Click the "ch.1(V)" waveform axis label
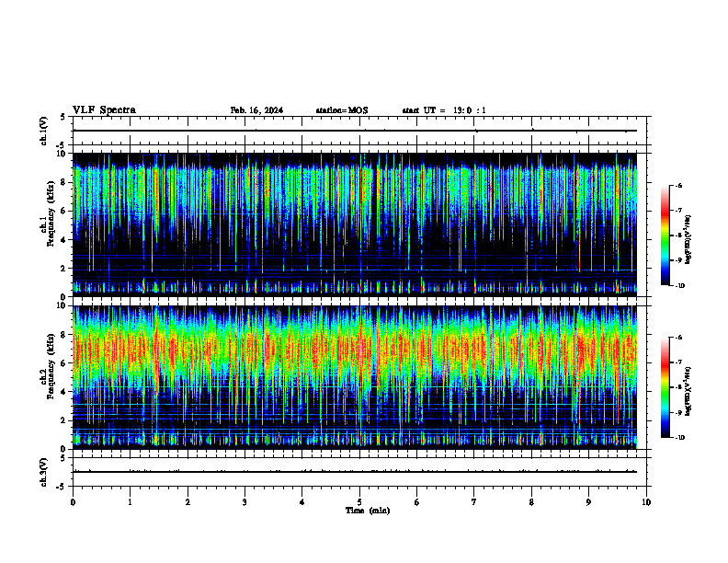Screen dimensions: 728x563 pyautogui.click(x=43, y=131)
